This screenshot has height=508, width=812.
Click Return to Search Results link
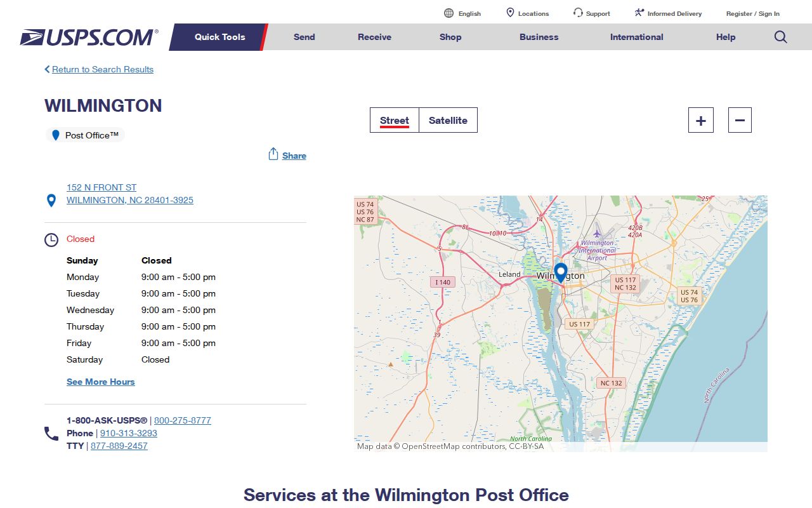click(x=103, y=69)
